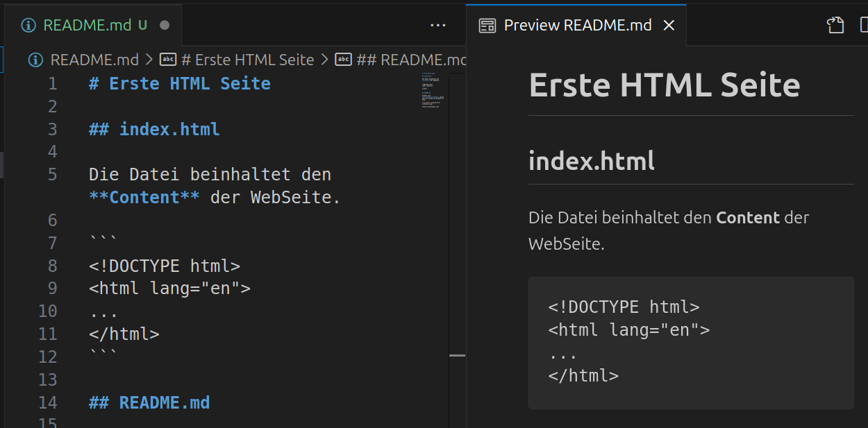Close the Preview README.md tab
This screenshot has height=428, width=868.
[669, 26]
